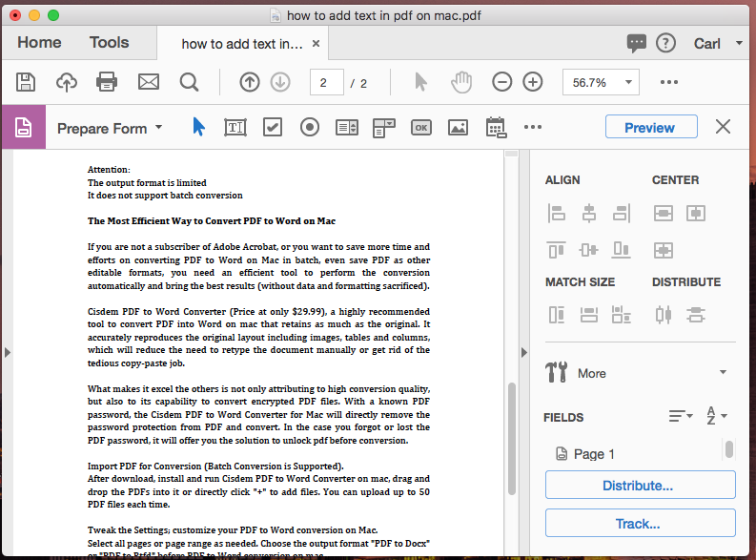Viewport: 756px width, 560px height.
Task: Expand the More tools section
Action: [x=640, y=372]
